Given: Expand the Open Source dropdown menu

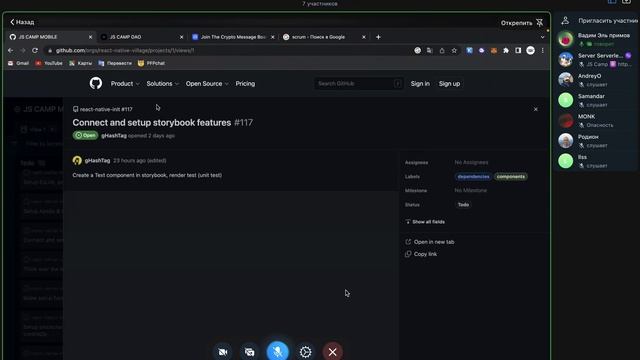Looking at the screenshot, I should [207, 84].
